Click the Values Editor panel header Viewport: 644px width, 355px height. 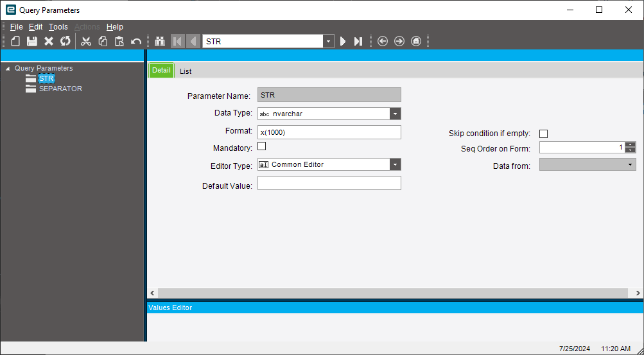[395, 307]
